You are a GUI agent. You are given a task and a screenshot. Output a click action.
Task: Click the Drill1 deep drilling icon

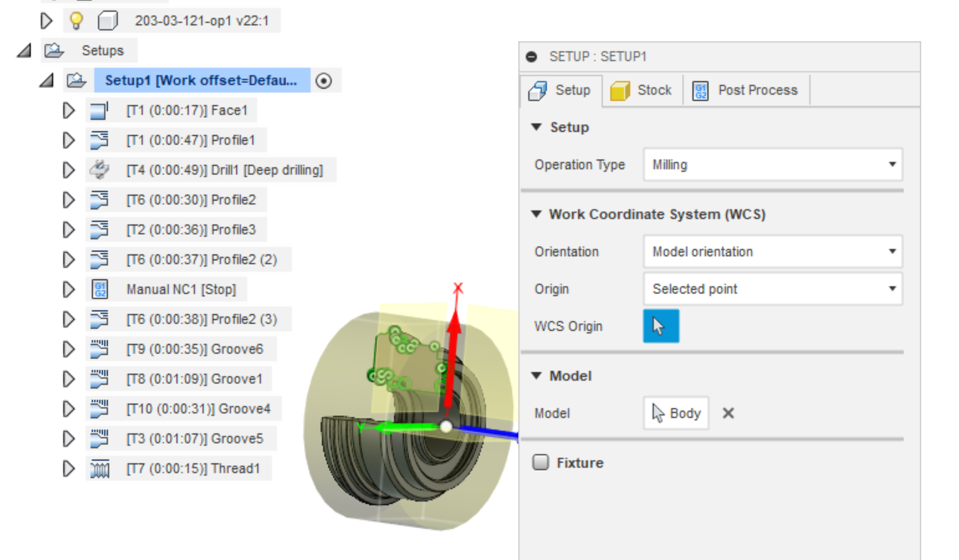[x=100, y=170]
